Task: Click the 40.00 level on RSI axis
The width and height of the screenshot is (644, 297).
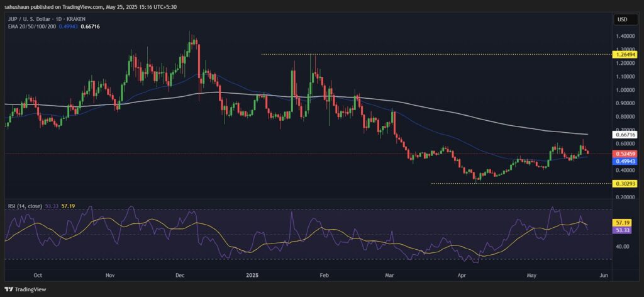Action: (621, 247)
